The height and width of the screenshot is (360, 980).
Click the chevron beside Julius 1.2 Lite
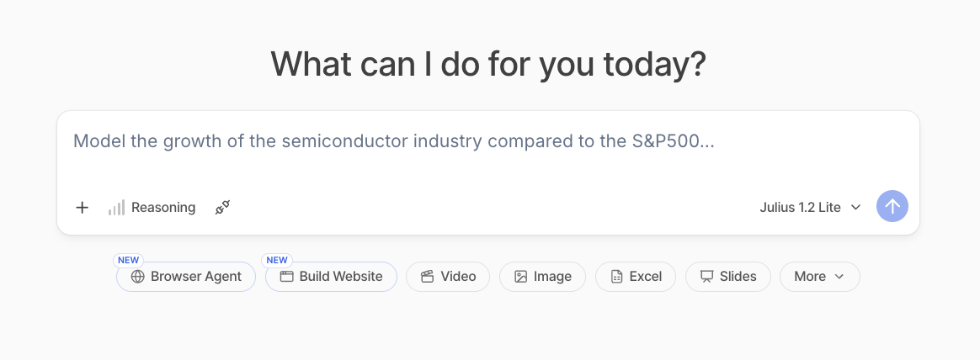pyautogui.click(x=856, y=207)
